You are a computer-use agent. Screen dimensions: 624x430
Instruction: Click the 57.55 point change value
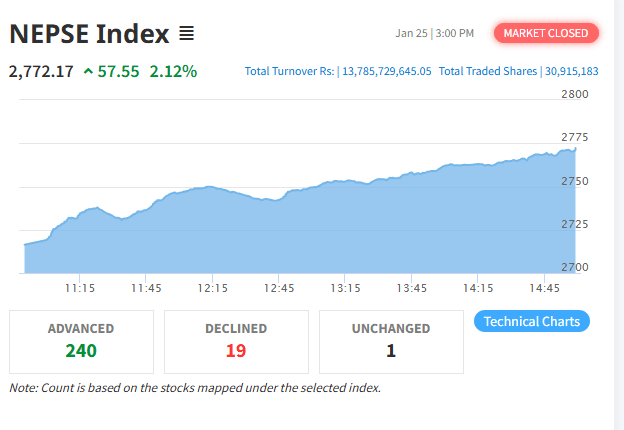pos(120,71)
